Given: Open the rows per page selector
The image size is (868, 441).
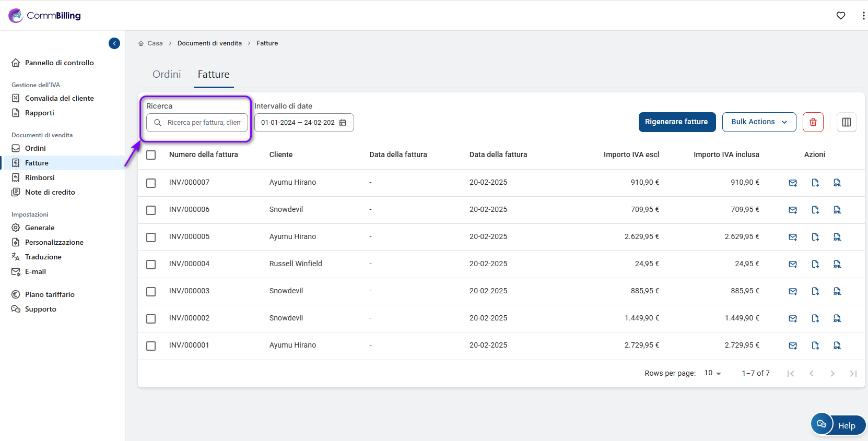Looking at the screenshot, I should pos(712,373).
